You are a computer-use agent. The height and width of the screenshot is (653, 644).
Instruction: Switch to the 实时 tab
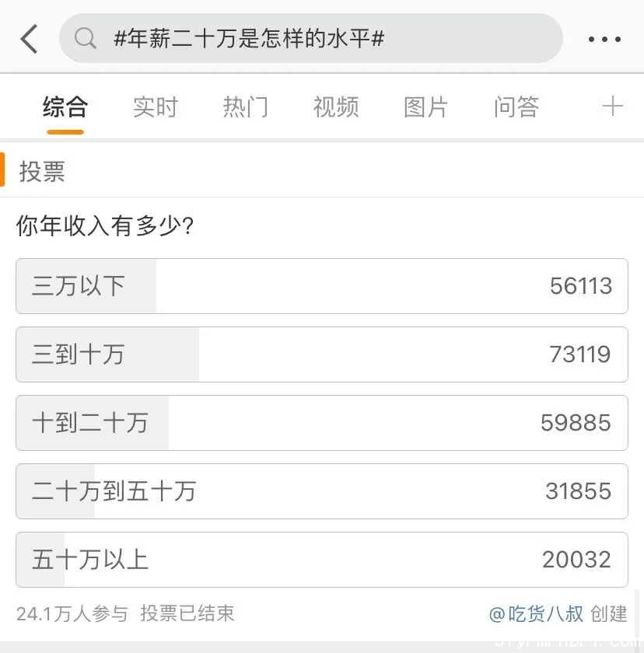[x=156, y=107]
